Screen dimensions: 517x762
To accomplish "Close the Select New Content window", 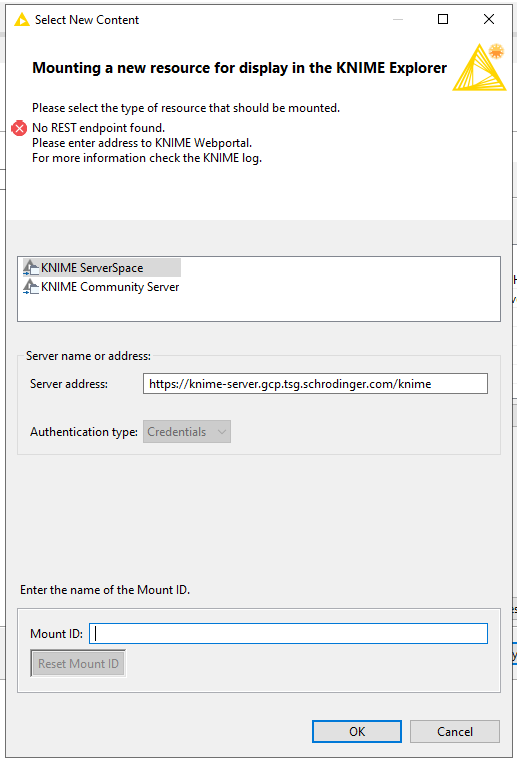I will pyautogui.click(x=489, y=19).
